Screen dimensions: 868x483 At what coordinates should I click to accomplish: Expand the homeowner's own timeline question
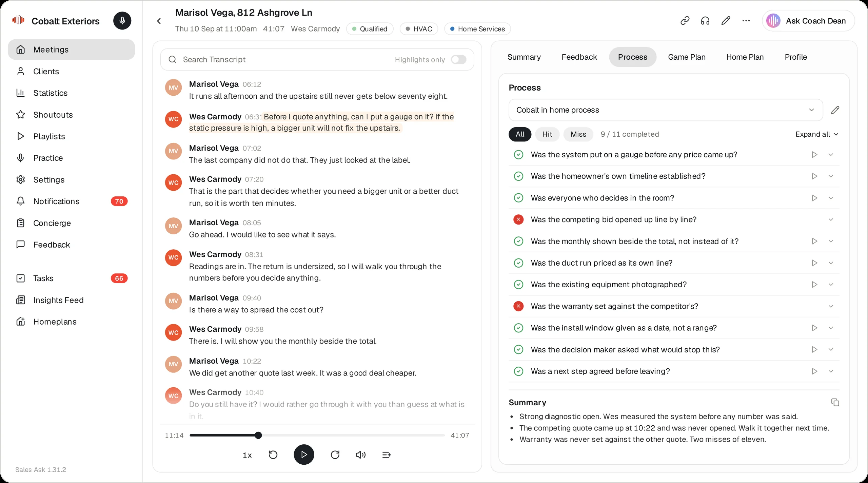tap(831, 176)
